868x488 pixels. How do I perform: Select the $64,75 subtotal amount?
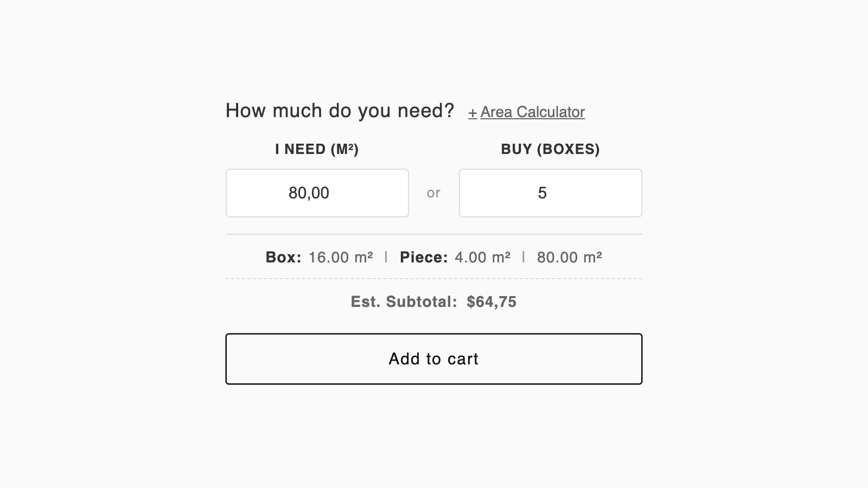tap(491, 302)
